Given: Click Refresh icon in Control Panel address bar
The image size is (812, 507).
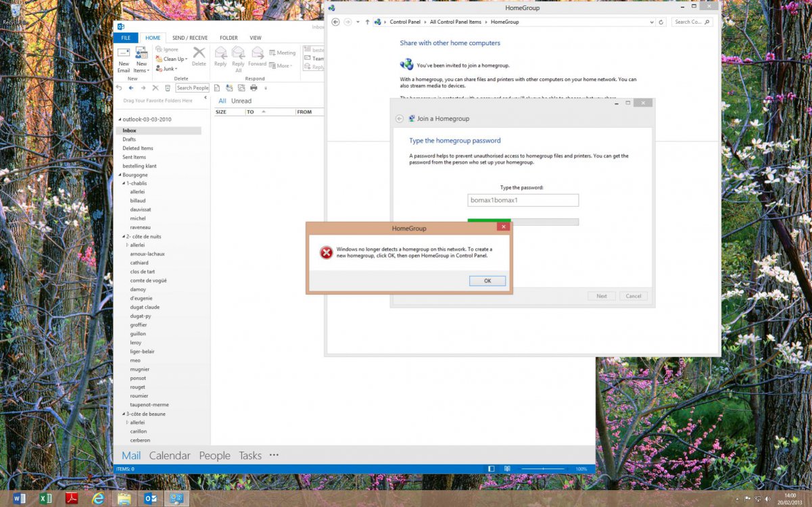Looking at the screenshot, I should [x=662, y=22].
